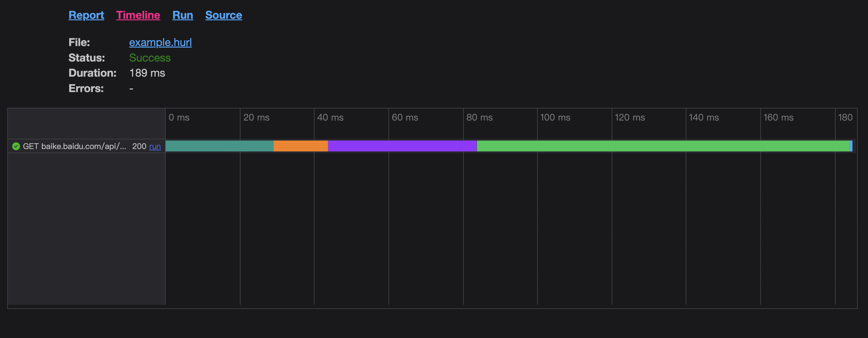Image resolution: width=868 pixels, height=338 pixels.
Task: Click the 160 ms timeline label
Action: tap(778, 118)
